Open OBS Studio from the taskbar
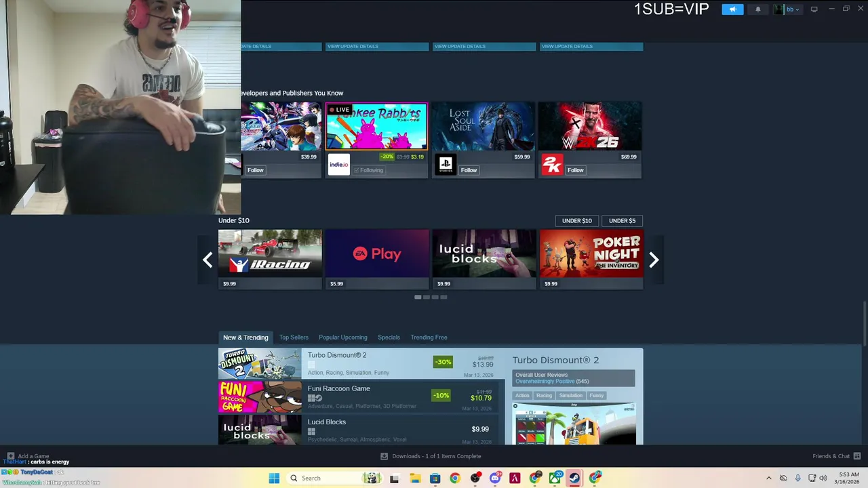 tap(475, 479)
